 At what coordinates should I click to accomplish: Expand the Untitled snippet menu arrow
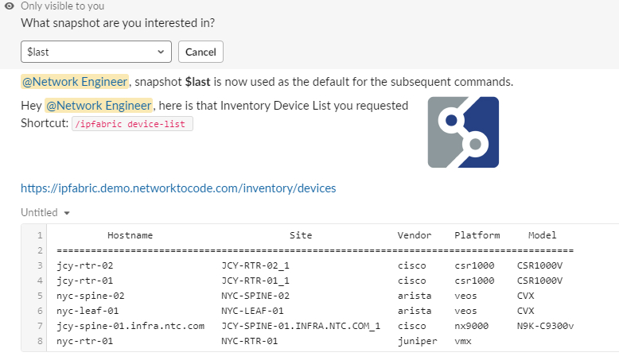(x=67, y=213)
